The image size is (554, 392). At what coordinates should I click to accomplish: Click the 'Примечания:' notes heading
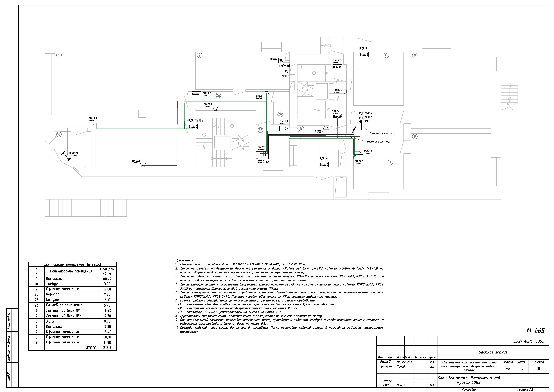click(x=185, y=260)
